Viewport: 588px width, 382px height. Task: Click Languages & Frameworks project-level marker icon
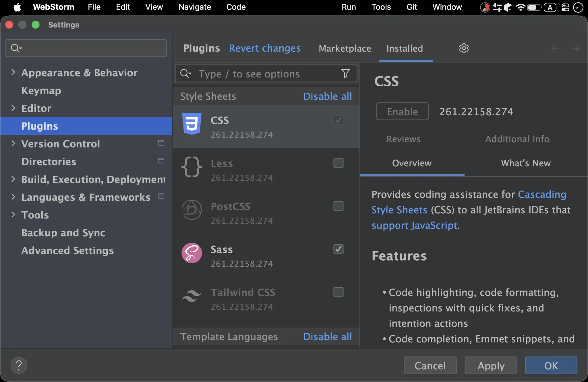(x=161, y=196)
